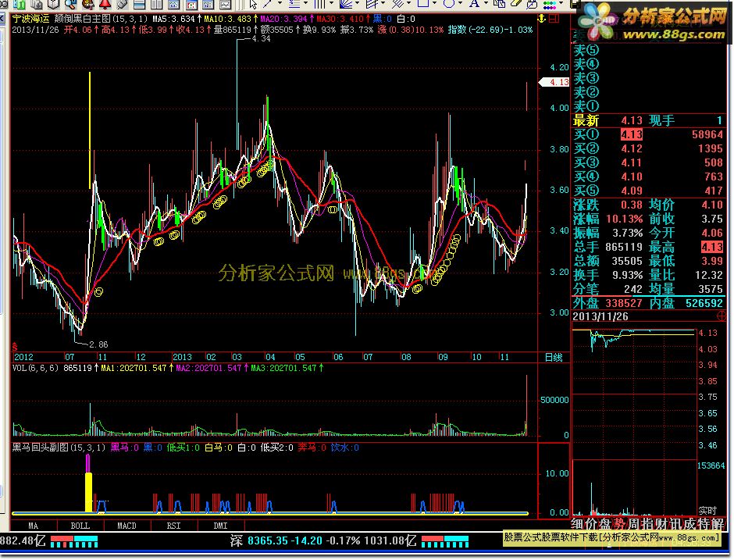734x560 pixels.
Task: Click the VOL(6,6,6) indicator title
Action: [x=35, y=368]
